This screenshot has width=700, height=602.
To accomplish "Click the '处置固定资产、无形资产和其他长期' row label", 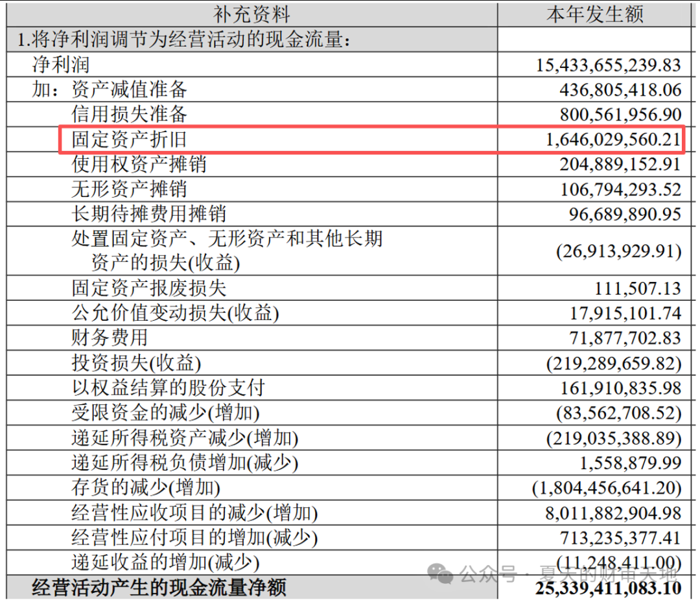I will point(227,238).
